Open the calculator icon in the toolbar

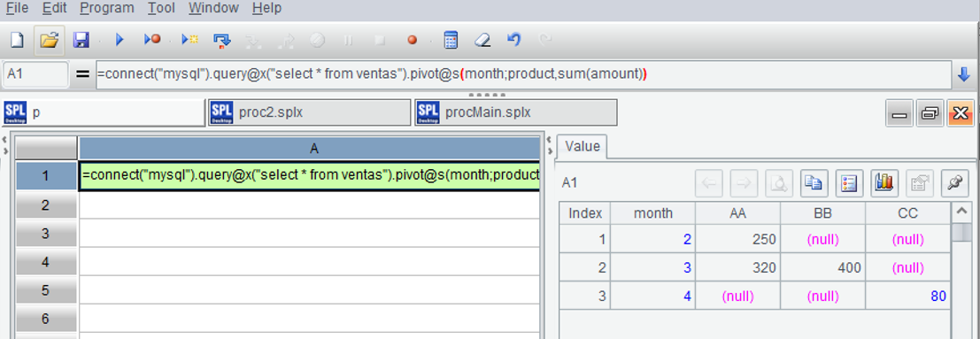click(450, 41)
